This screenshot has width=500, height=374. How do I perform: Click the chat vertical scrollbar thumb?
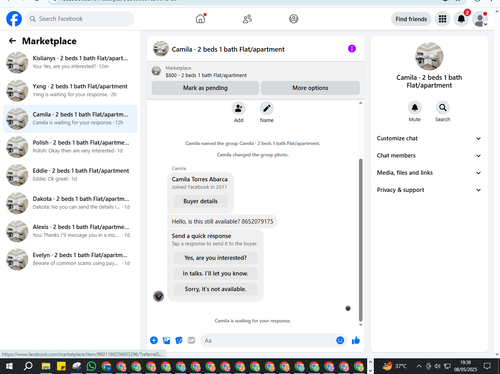click(360, 240)
